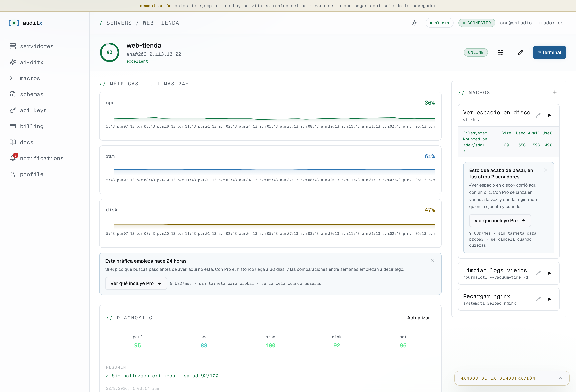Click 'Ver qué incluye Pro' in macros panel
The height and width of the screenshot is (392, 576).
pyautogui.click(x=500, y=221)
